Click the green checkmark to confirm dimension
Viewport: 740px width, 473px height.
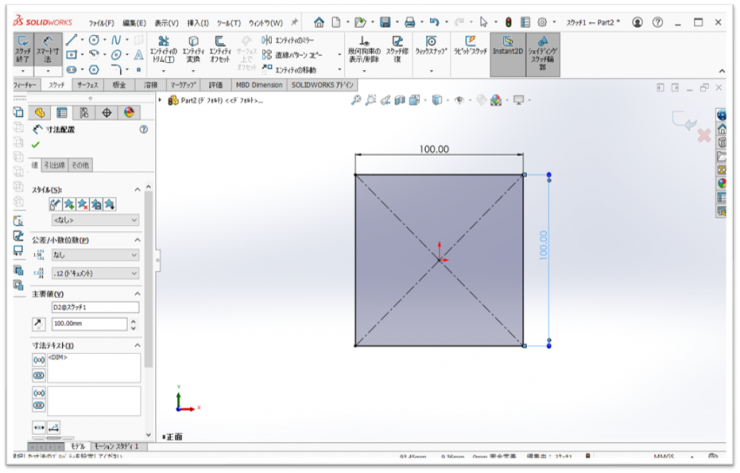point(36,145)
